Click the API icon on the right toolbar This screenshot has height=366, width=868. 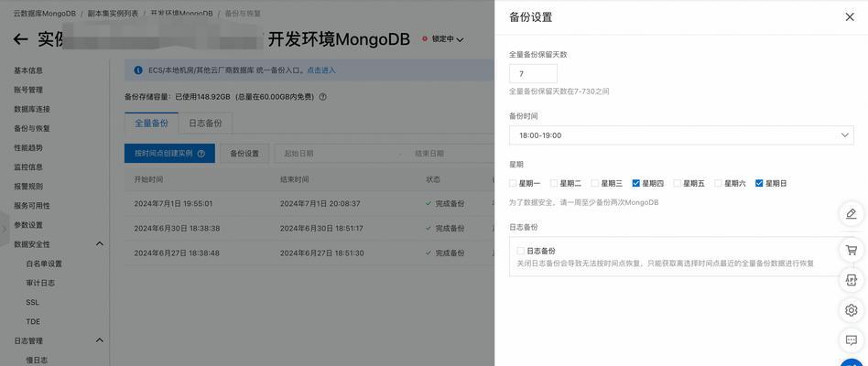pyautogui.click(x=852, y=280)
